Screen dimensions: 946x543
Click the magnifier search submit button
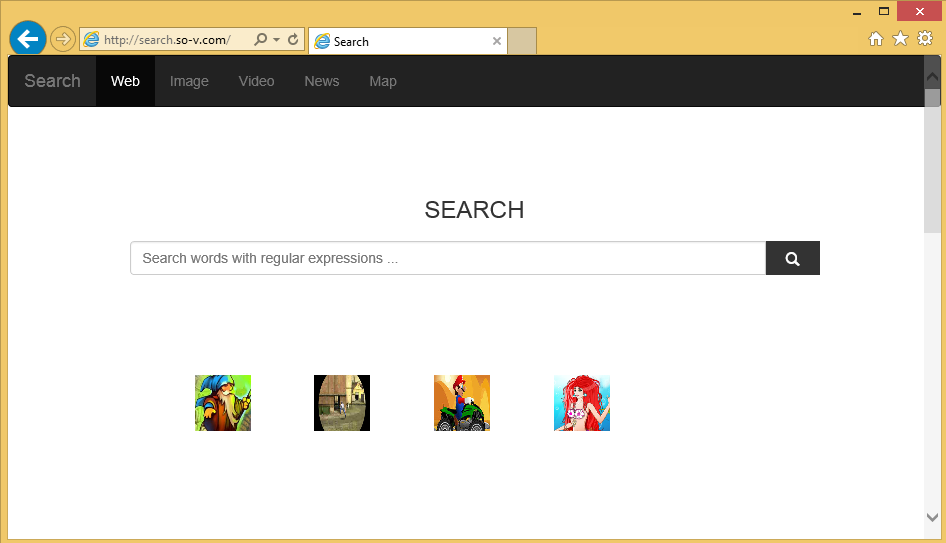click(792, 258)
